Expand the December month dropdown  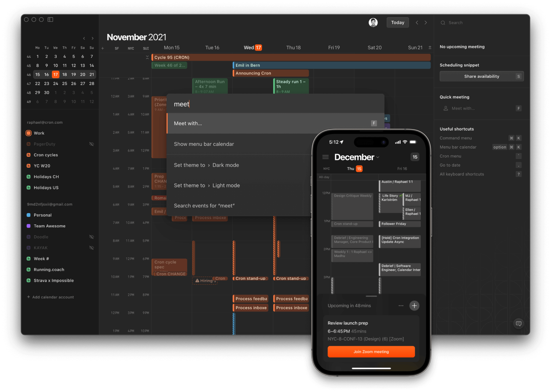[x=378, y=157]
